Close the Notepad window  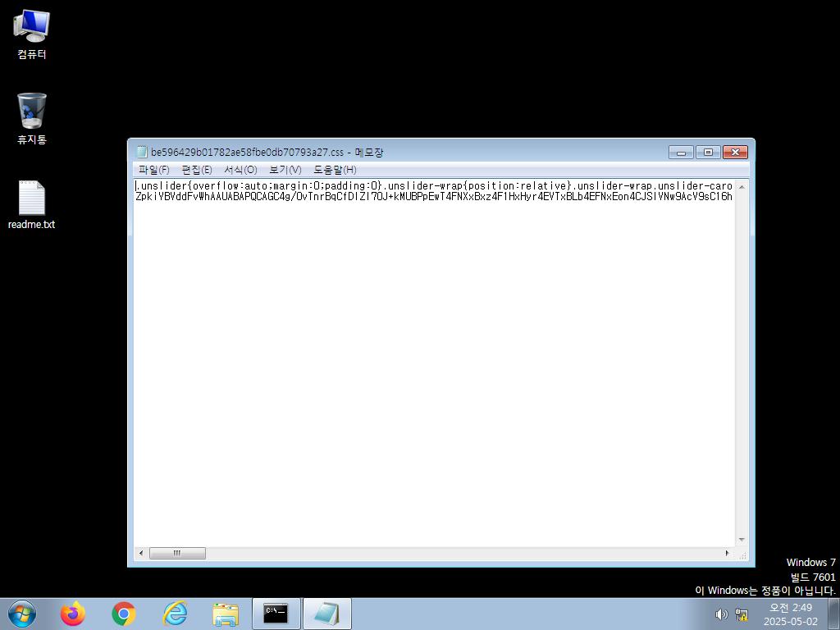point(735,152)
